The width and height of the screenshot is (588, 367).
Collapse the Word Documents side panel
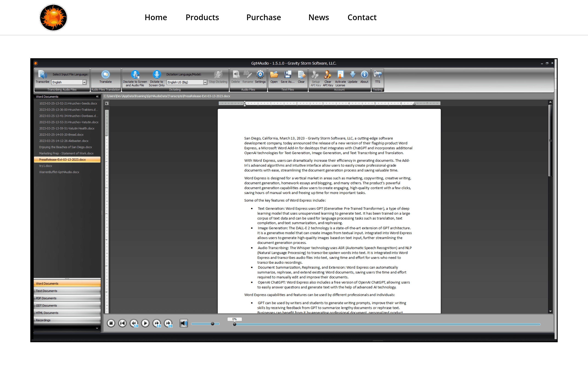[97, 97]
